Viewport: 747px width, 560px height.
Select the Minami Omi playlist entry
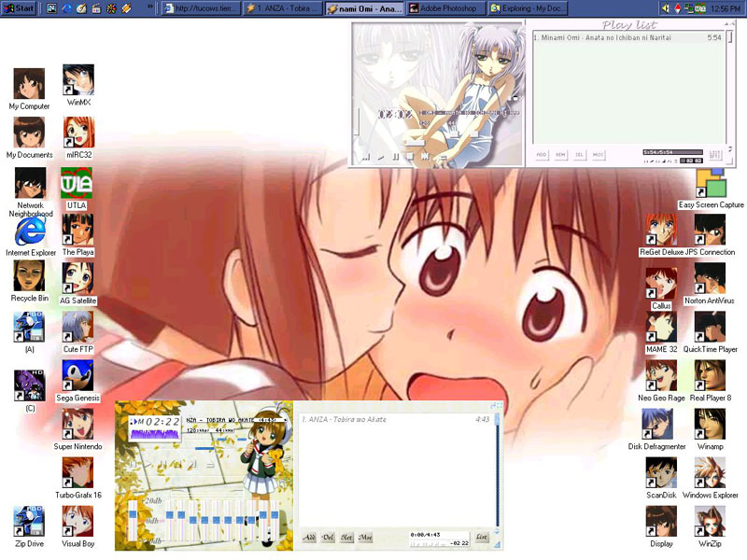pyautogui.click(x=627, y=37)
